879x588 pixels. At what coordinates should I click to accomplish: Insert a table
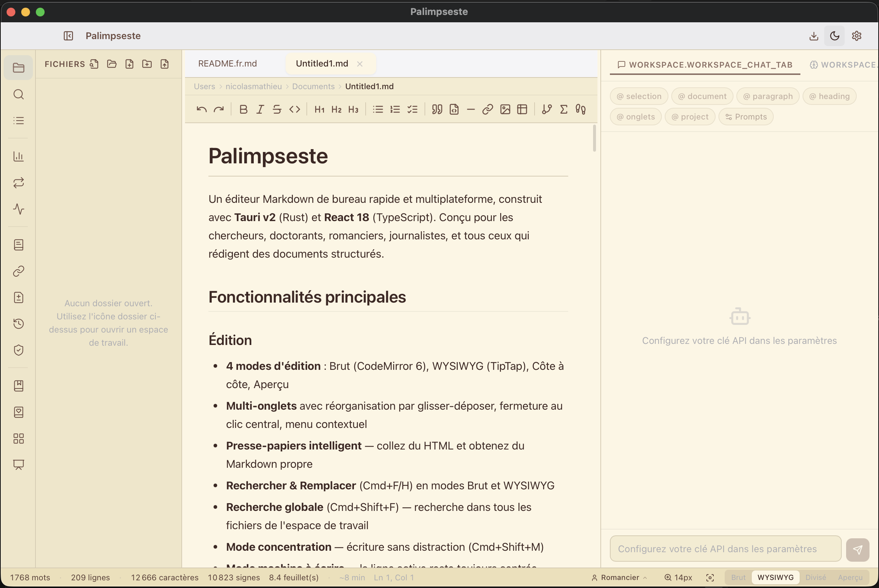coord(522,109)
